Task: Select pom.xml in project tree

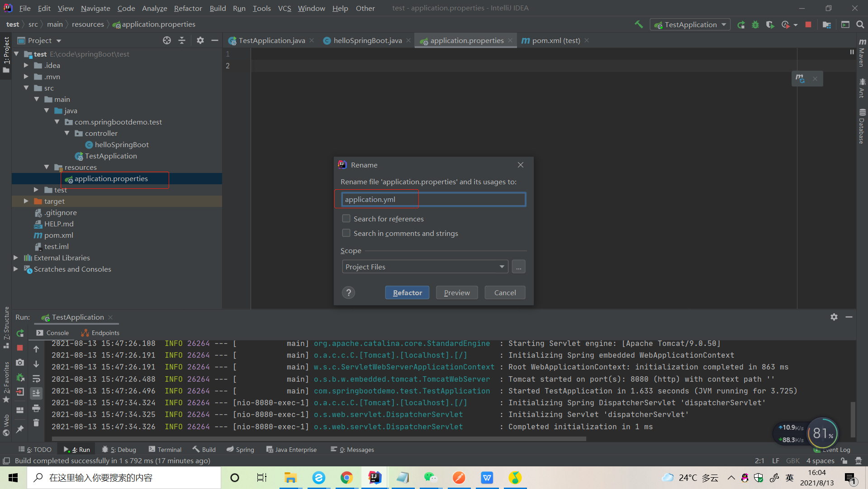Action: (x=53, y=235)
